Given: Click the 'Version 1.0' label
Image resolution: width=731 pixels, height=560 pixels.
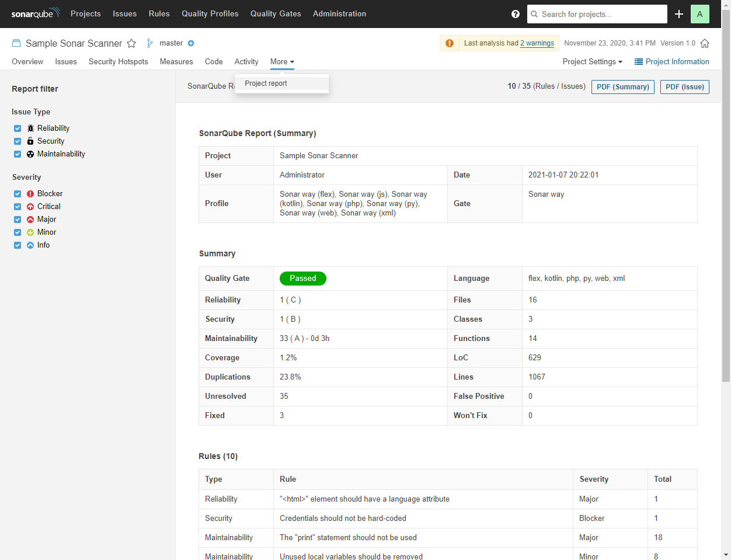Looking at the screenshot, I should (678, 43).
